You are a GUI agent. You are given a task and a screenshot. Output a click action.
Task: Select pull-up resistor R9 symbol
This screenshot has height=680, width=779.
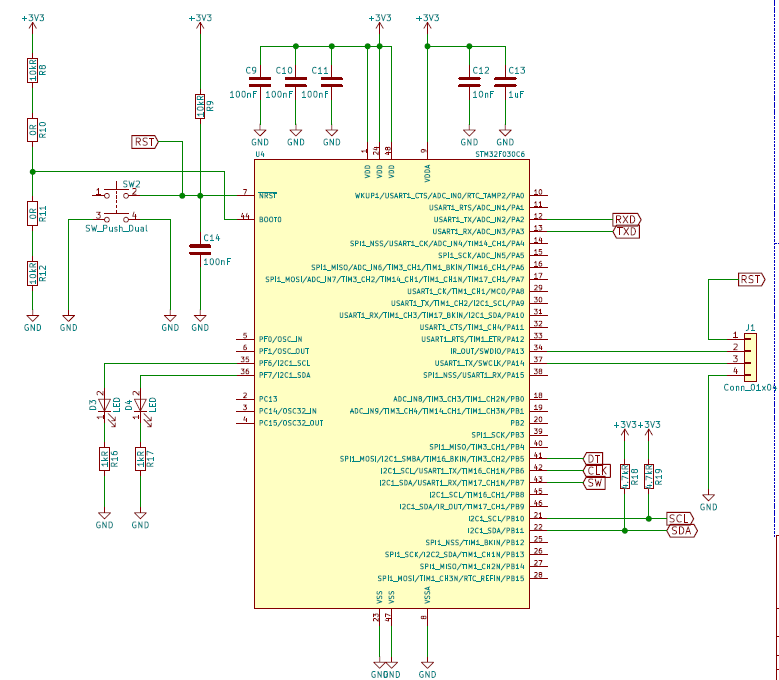[x=200, y=106]
